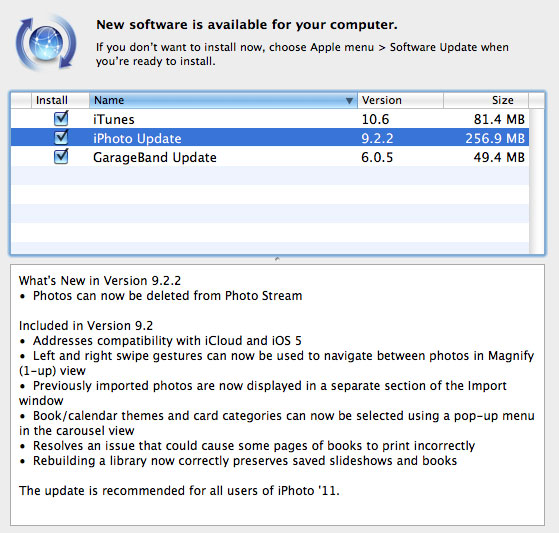Click the 6.0.5 version cell

[377, 158]
